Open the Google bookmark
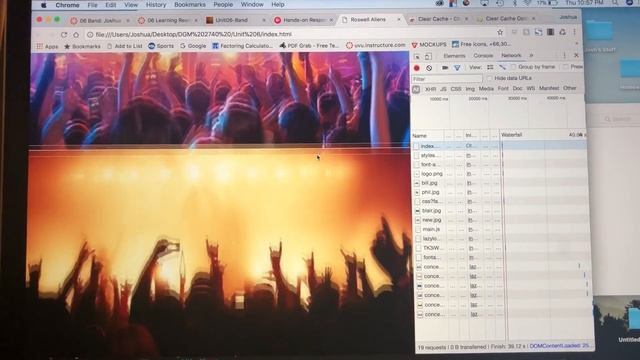640x360 pixels. tap(193, 46)
